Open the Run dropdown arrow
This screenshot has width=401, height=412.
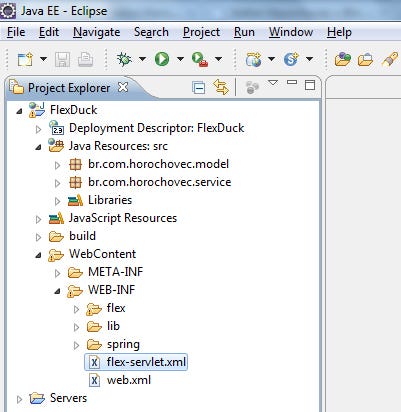(180, 59)
